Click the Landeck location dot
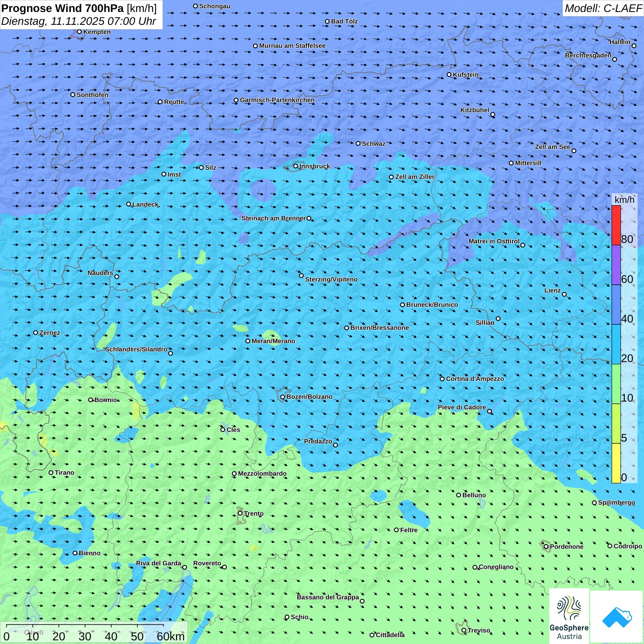The image size is (644, 644). [x=129, y=204]
